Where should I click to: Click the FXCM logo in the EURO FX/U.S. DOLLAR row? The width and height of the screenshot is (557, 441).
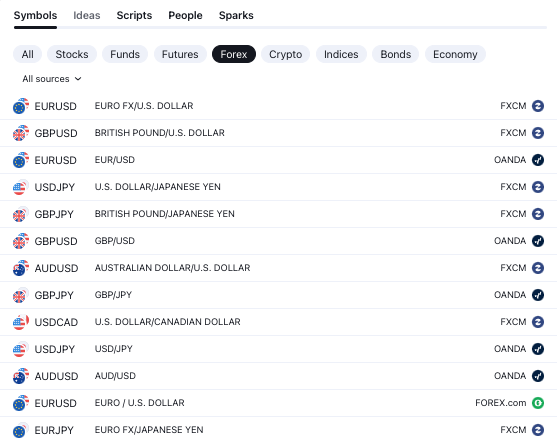(x=538, y=106)
